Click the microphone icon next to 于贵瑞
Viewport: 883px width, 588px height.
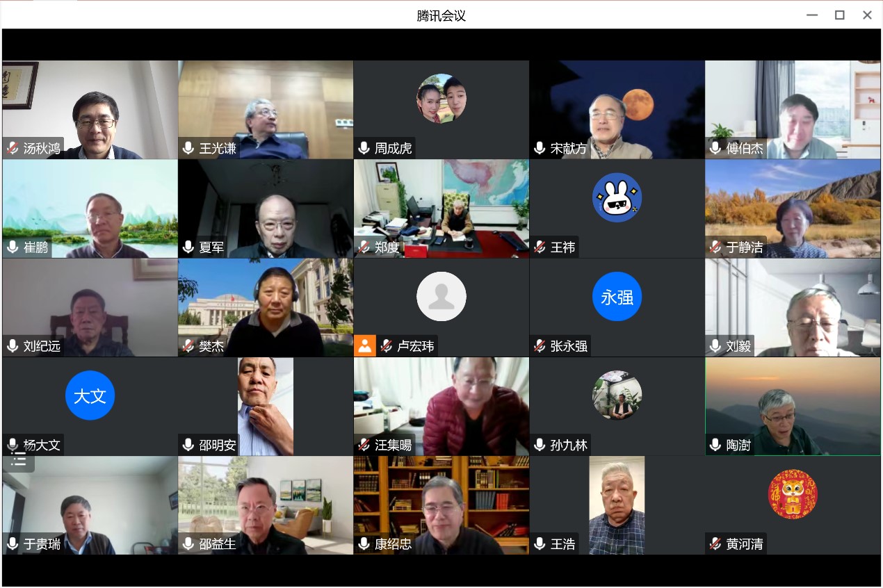(13, 544)
